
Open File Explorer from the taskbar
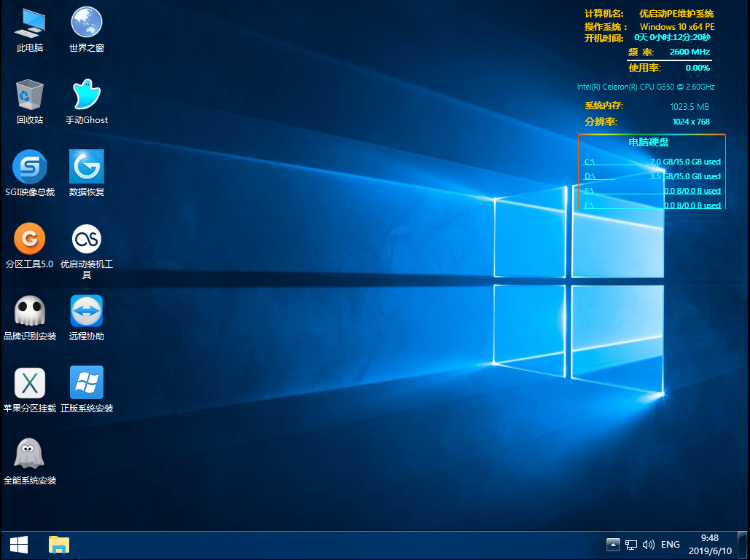pos(59,545)
